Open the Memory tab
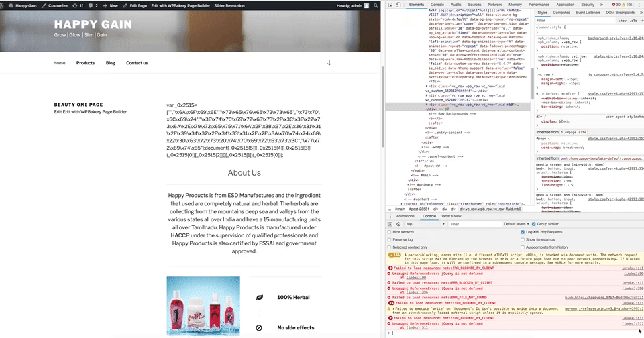644x338 pixels. tap(515, 5)
